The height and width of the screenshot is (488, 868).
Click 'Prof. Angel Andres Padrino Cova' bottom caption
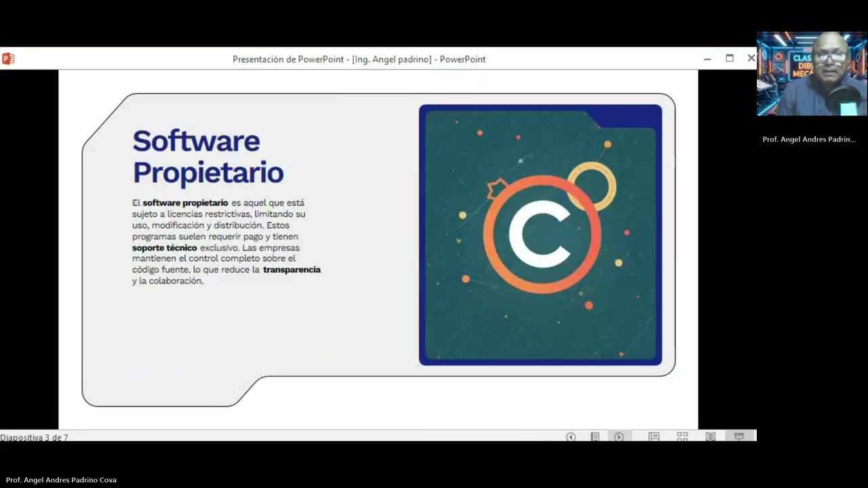coord(61,480)
